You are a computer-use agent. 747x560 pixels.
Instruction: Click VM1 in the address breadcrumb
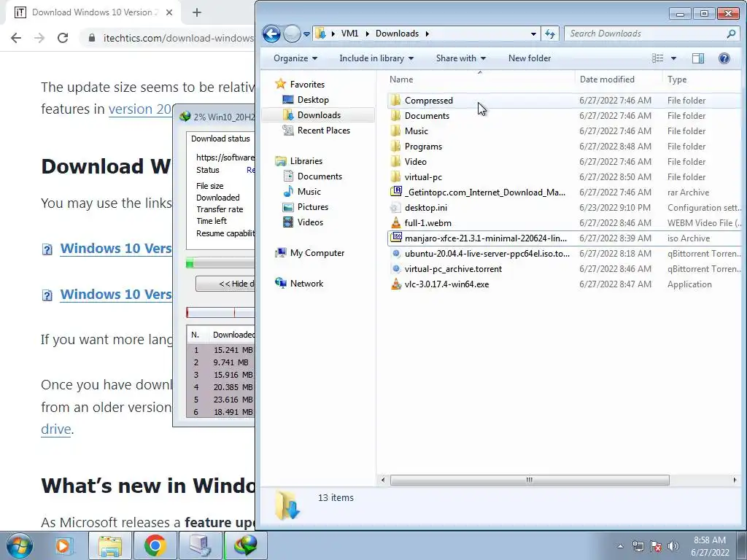349,34
